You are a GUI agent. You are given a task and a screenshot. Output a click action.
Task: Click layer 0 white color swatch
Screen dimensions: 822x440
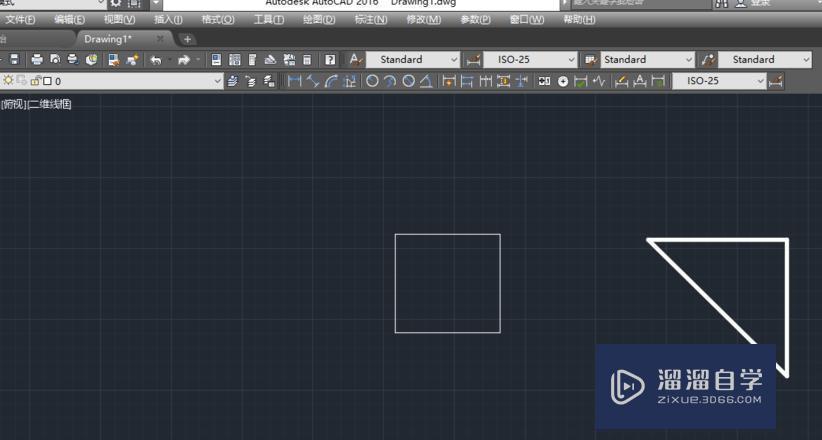click(47, 81)
